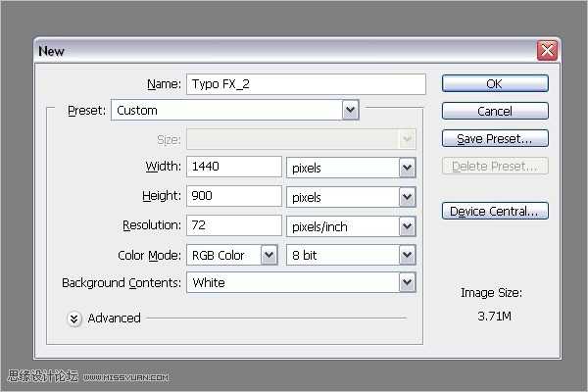Click the Name field containing Typo FX_2
The height and width of the screenshot is (392, 588).
pos(305,84)
